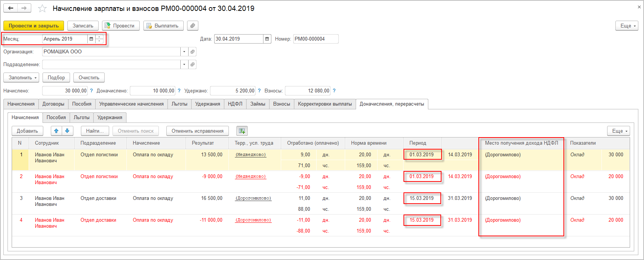This screenshot has height=260, width=644.
Task: Open calendar picker for the Дата field
Action: click(267, 39)
